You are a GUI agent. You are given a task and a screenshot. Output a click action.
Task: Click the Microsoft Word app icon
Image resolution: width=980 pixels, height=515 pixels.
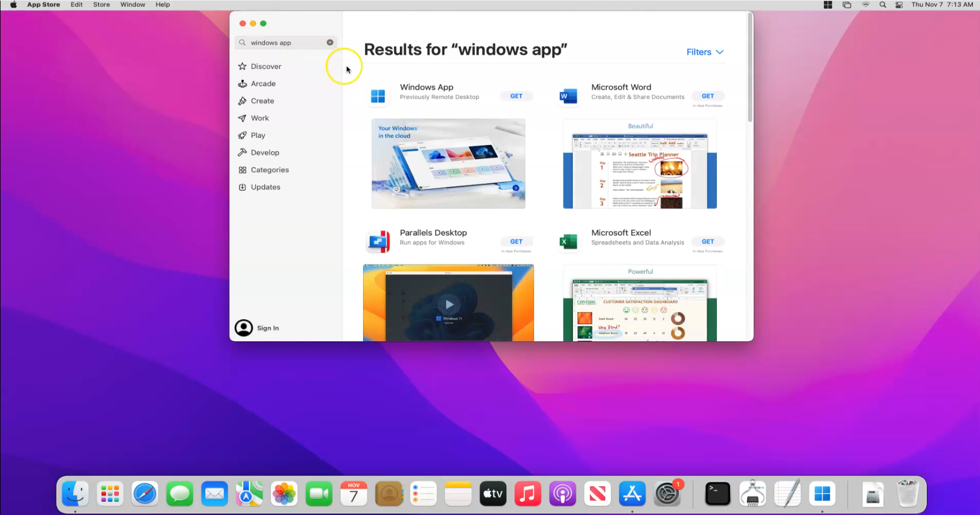pos(568,96)
